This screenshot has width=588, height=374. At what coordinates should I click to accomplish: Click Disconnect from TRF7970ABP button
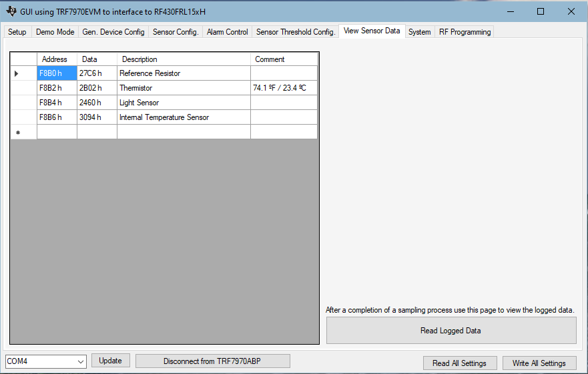(213, 361)
